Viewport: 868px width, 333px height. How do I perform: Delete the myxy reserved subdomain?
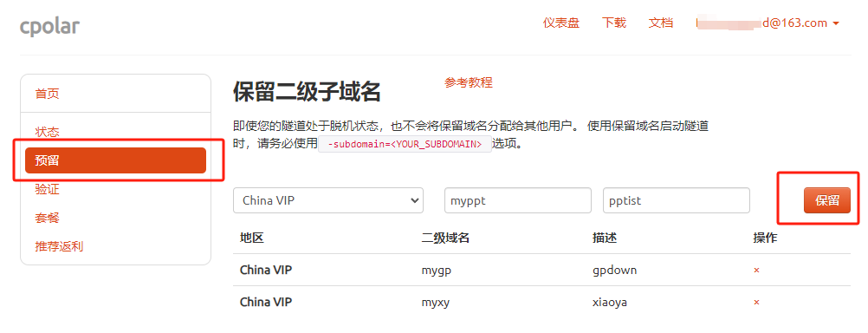click(756, 303)
